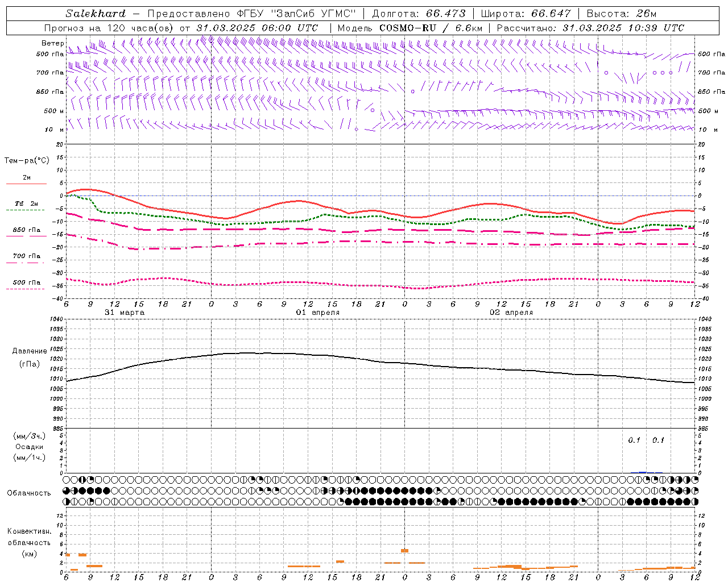Click the Рассчитано: 31.03.2025 10:39 UTC timestamp
The image size is (728, 582).
(x=590, y=28)
